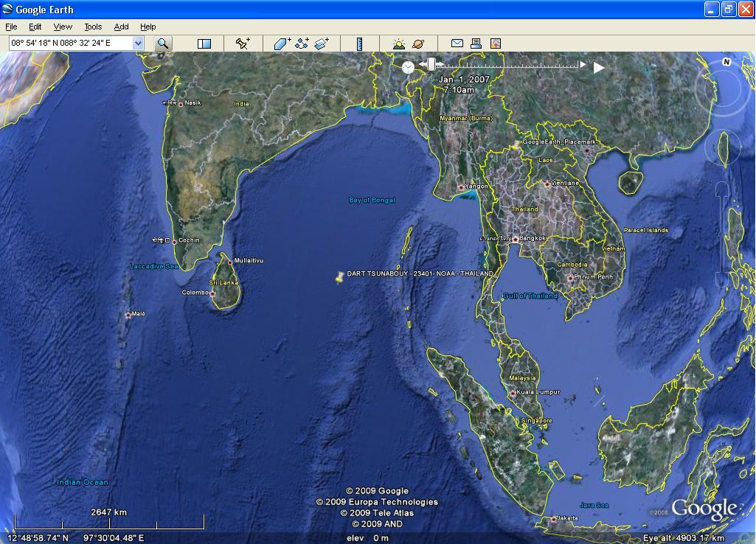Click the Jakarta city marker
Image resolution: width=756 pixels, height=544 pixels.
[x=553, y=520]
